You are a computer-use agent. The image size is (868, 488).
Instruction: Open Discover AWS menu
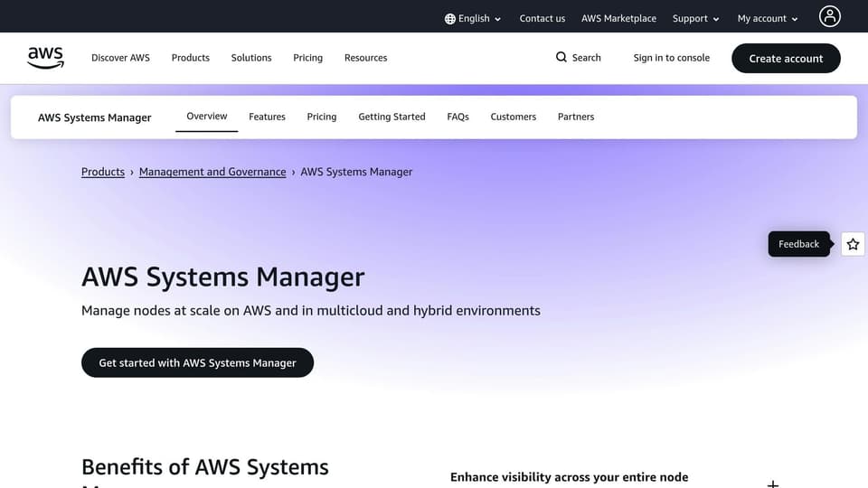pos(120,58)
